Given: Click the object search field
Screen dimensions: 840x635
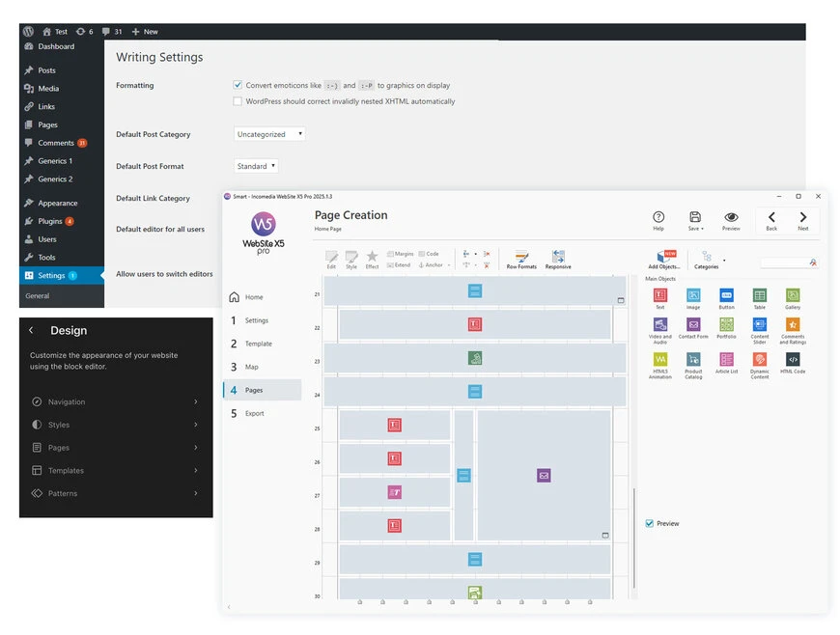Looking at the screenshot, I should tap(789, 262).
